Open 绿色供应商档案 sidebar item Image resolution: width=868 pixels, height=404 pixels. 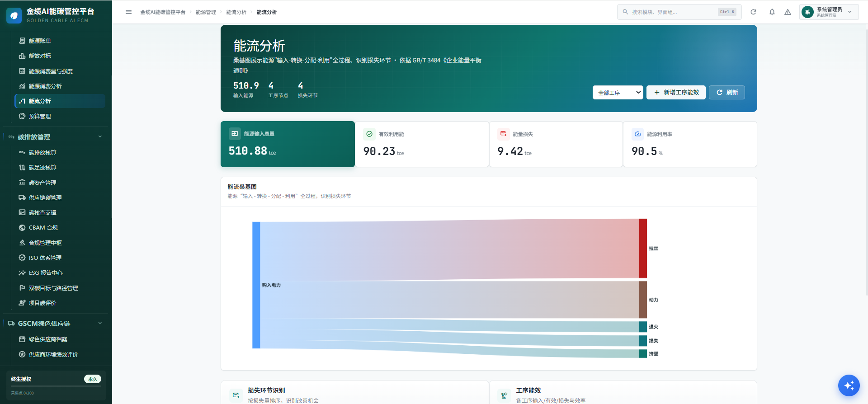[x=60, y=339]
